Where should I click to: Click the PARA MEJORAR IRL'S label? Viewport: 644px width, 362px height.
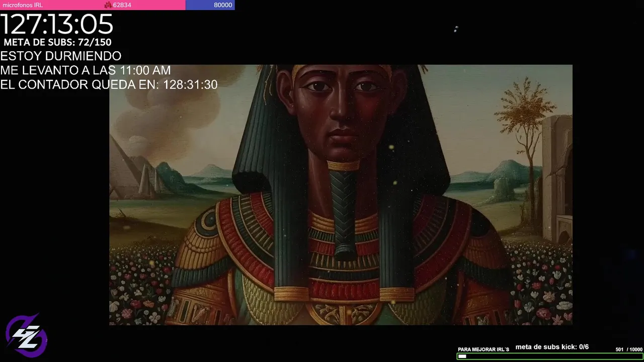484,349
